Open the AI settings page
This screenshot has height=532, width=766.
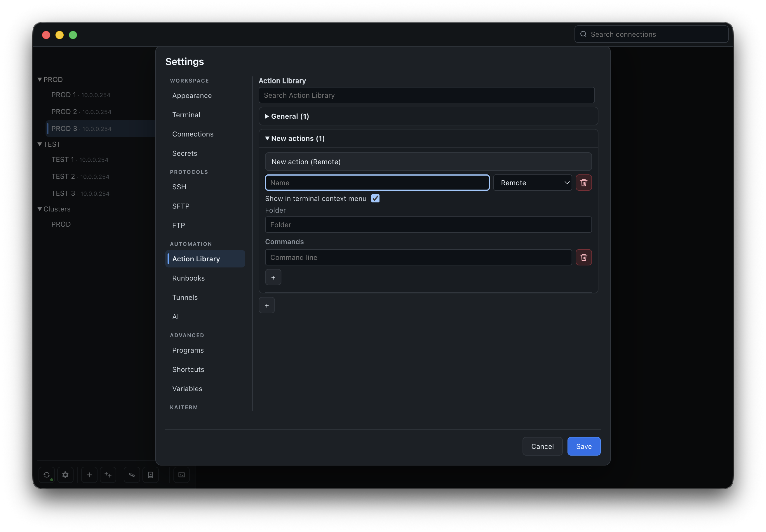[205, 317]
